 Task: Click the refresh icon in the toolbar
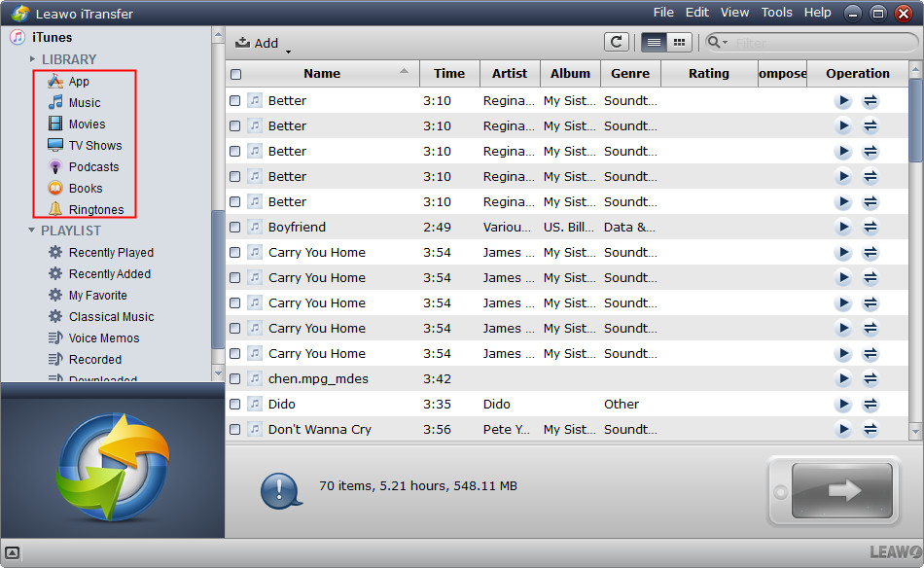(x=616, y=42)
